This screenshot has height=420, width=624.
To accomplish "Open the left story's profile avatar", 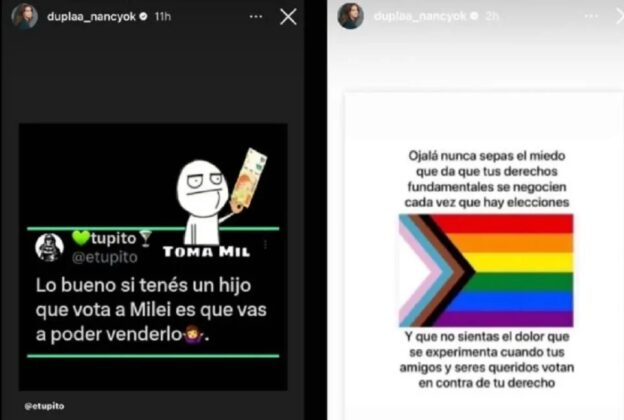I will [x=25, y=16].
